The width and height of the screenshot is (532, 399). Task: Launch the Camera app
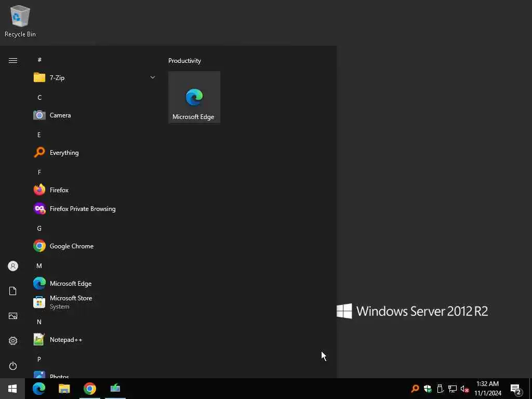pos(95,115)
